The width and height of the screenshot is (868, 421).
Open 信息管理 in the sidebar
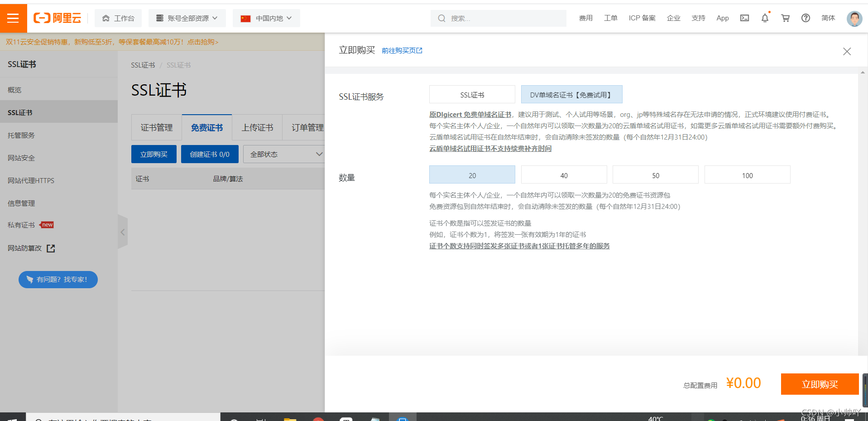59,203
